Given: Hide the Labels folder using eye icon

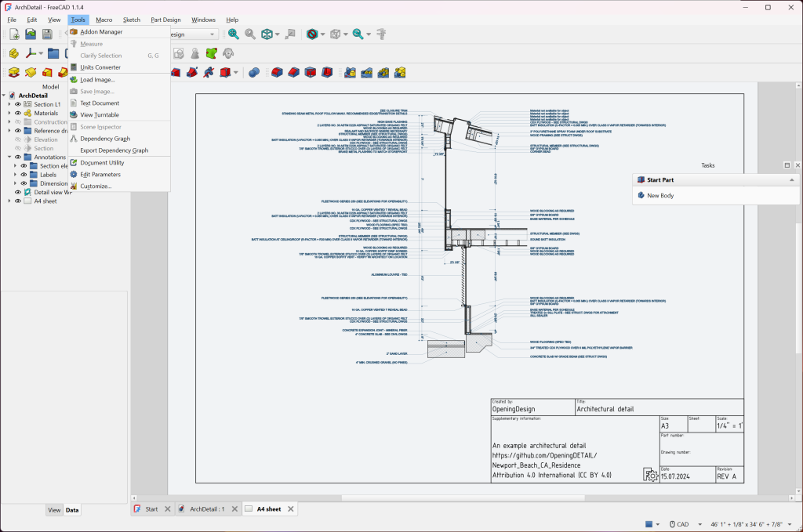Looking at the screenshot, I should tap(24, 175).
